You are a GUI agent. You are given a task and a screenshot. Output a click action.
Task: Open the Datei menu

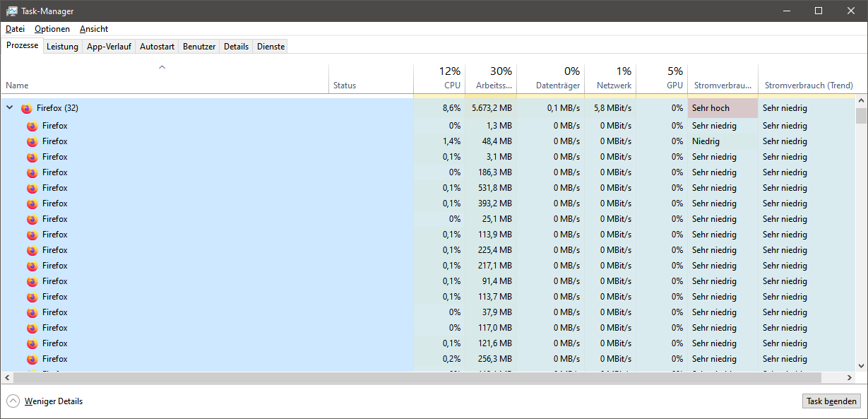pyautogui.click(x=15, y=29)
